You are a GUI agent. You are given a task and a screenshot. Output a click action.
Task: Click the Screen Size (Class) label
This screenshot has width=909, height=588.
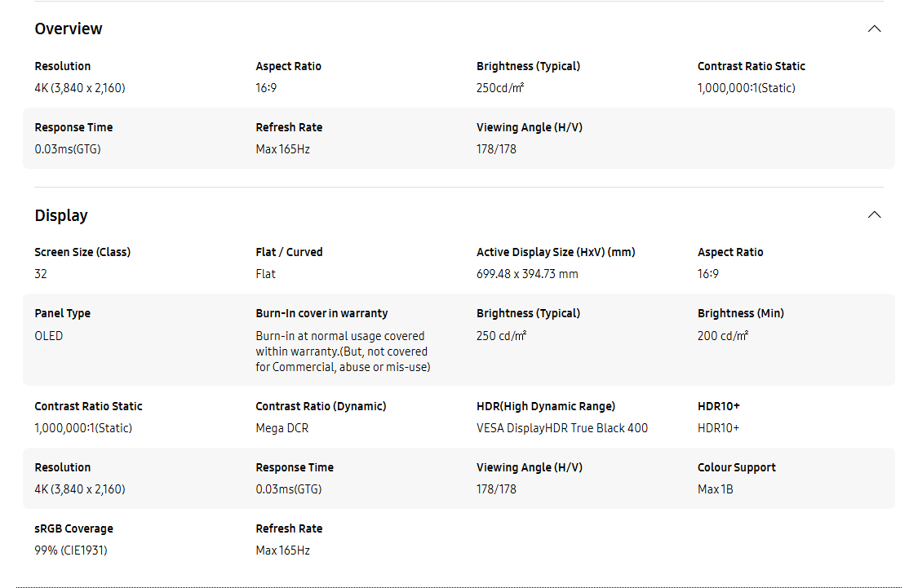pos(83,252)
